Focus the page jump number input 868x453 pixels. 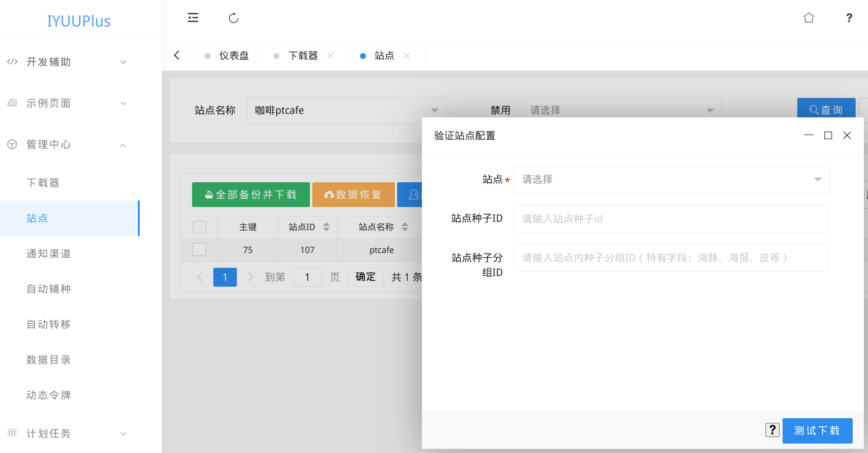308,277
